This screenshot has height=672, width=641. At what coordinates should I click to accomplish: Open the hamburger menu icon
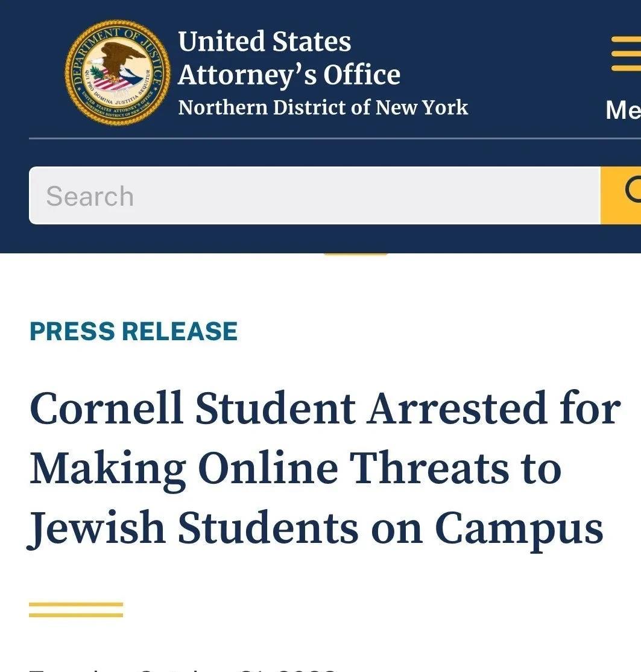click(626, 54)
